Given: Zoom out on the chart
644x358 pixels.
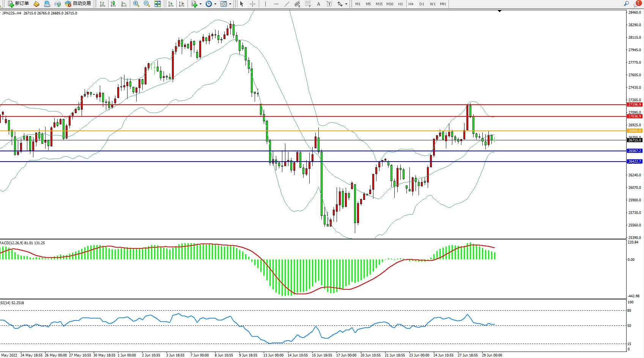Looking at the screenshot, I should tap(147, 4).
